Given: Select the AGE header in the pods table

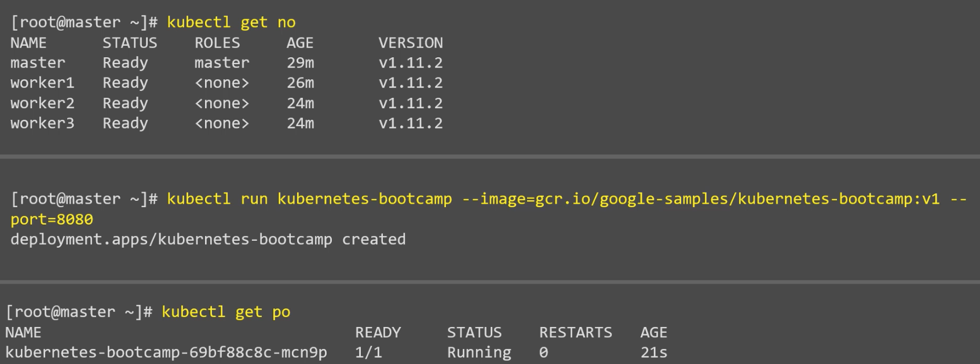Looking at the screenshot, I should tap(654, 333).
